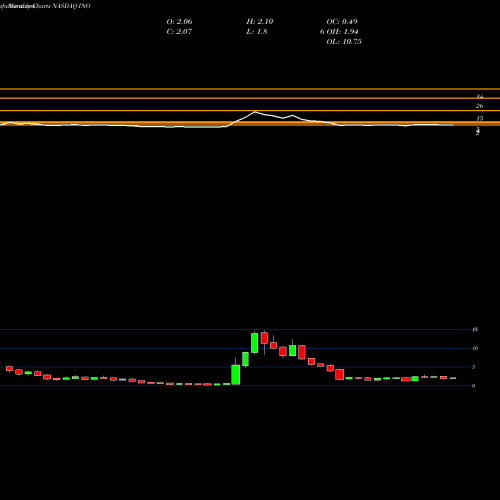Screen dimensions: 500x500
Task: Click the indicator axis label "26"
Action: point(479,106)
